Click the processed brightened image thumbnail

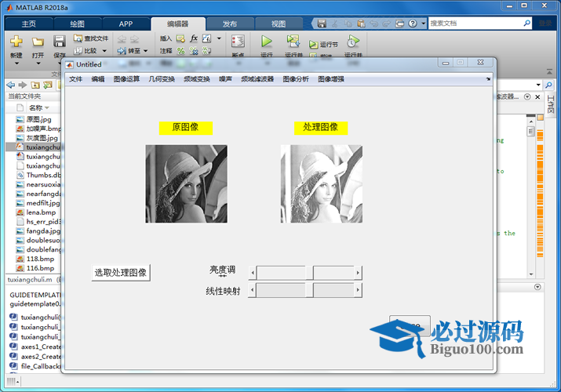321,183
